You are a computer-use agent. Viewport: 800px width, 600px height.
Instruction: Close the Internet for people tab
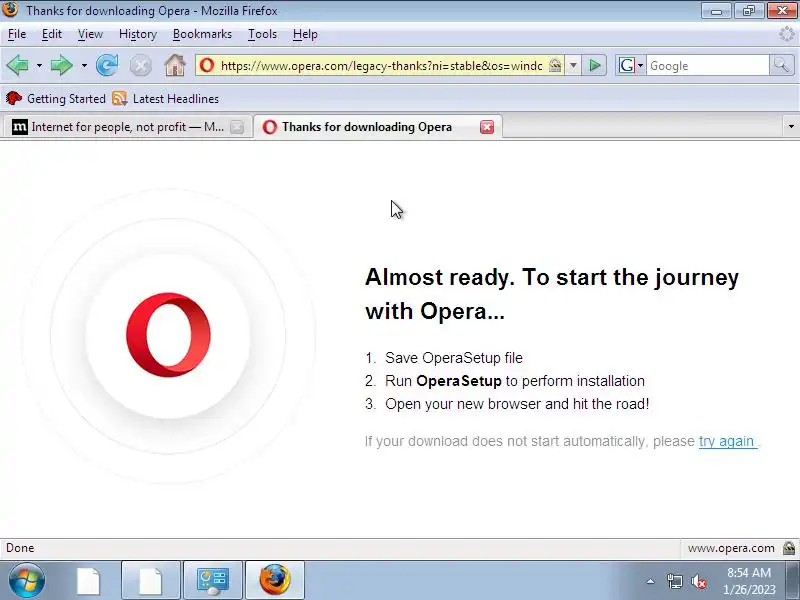[x=237, y=127]
